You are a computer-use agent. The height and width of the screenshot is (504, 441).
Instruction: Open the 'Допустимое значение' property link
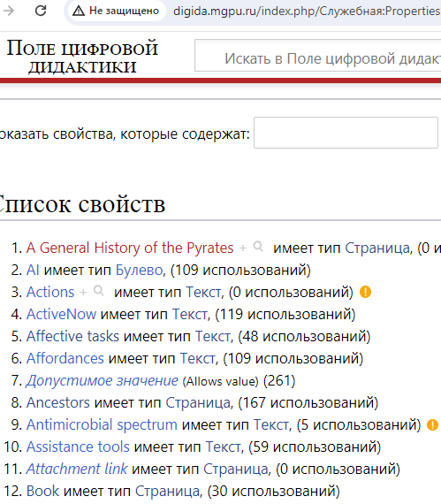click(x=103, y=380)
